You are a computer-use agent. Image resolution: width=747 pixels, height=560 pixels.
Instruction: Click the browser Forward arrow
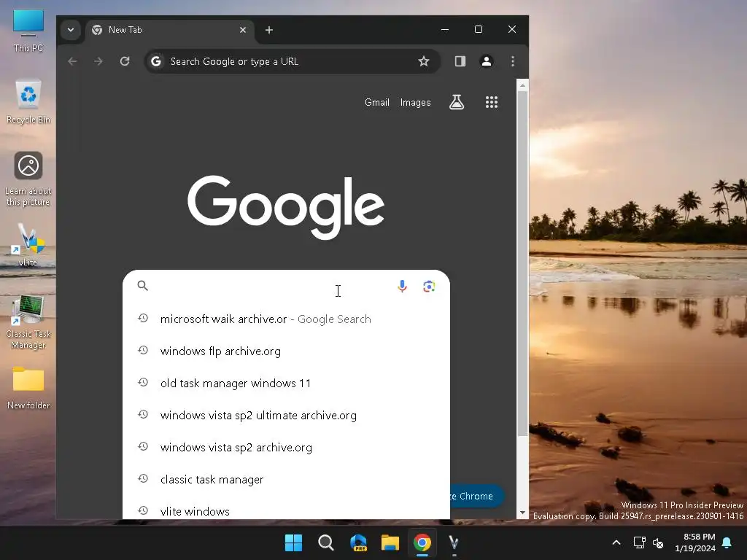click(98, 61)
